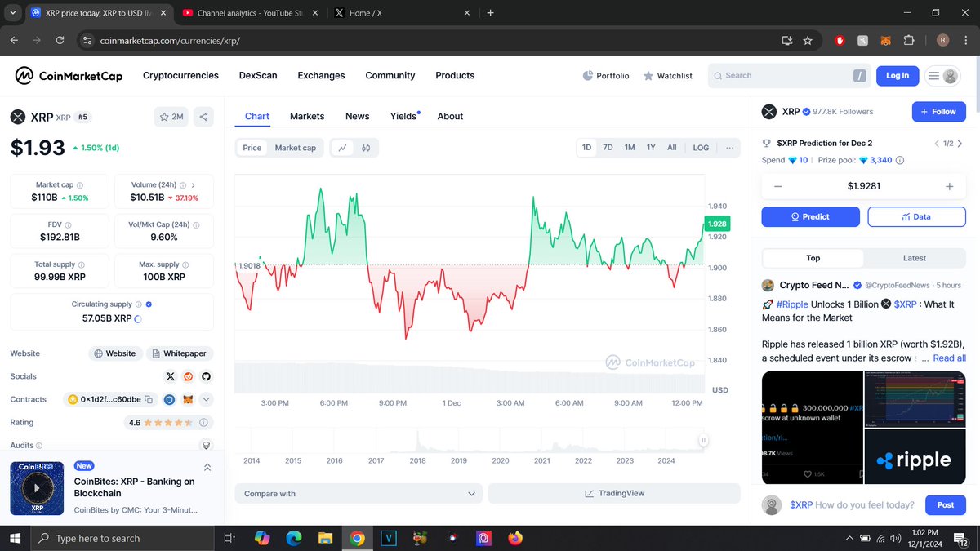Switch feed to Latest posts
Image resolution: width=980 pixels, height=551 pixels.
915,258
